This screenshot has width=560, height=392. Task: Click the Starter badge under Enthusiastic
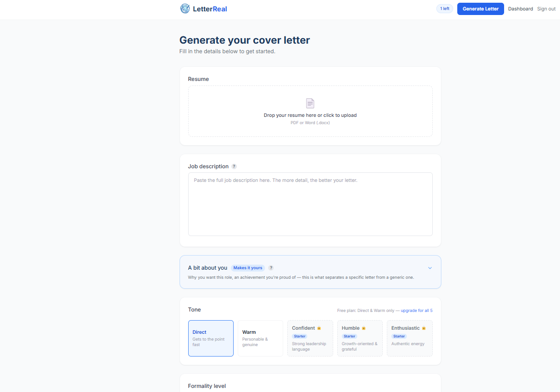[x=399, y=337]
